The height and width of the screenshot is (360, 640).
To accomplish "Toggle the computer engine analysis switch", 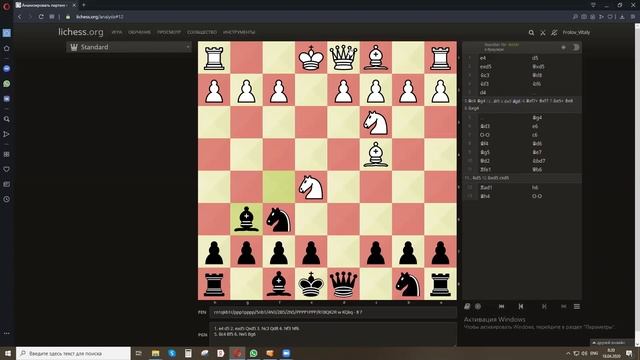I will point(576,47).
